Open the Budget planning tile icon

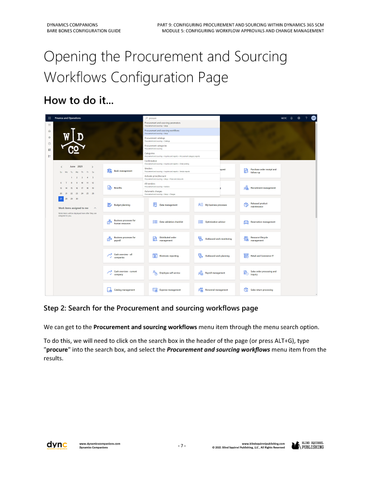coord(109,205)
